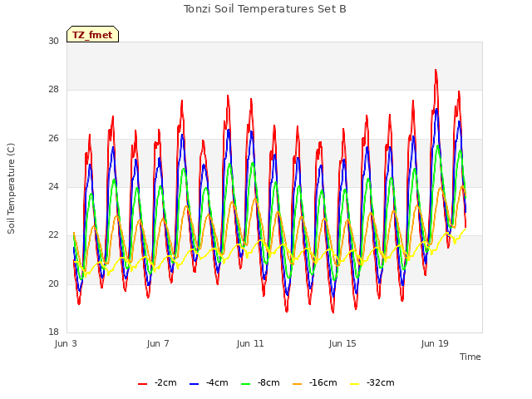Image resolution: width=532 pixels, height=399 pixels.
Task: Click the chart title Tonzi Soil Temperatures Set B
Action: (265, 9)
